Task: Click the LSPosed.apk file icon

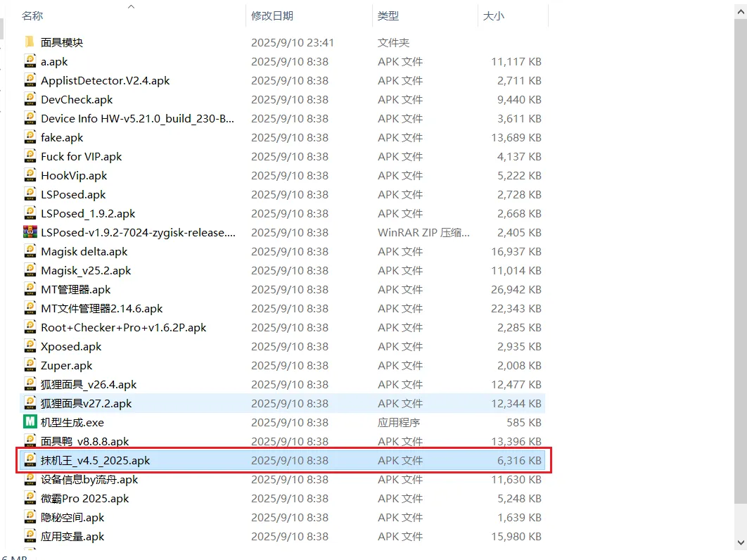Action: tap(30, 194)
